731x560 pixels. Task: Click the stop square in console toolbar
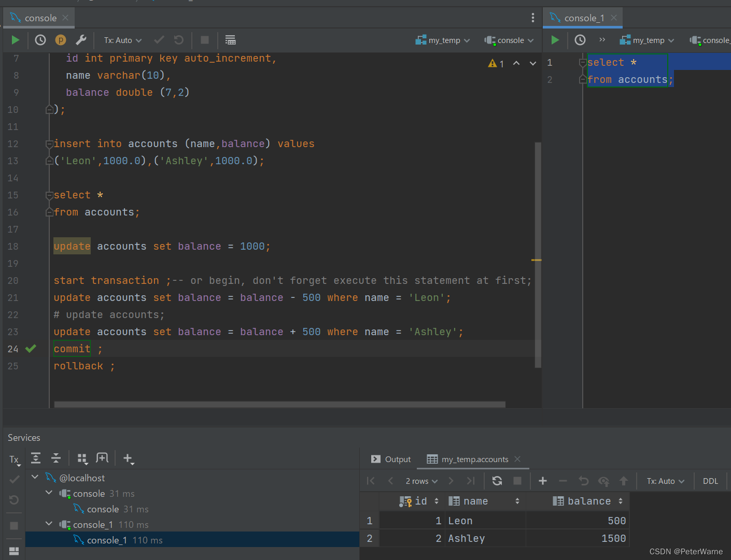[205, 40]
